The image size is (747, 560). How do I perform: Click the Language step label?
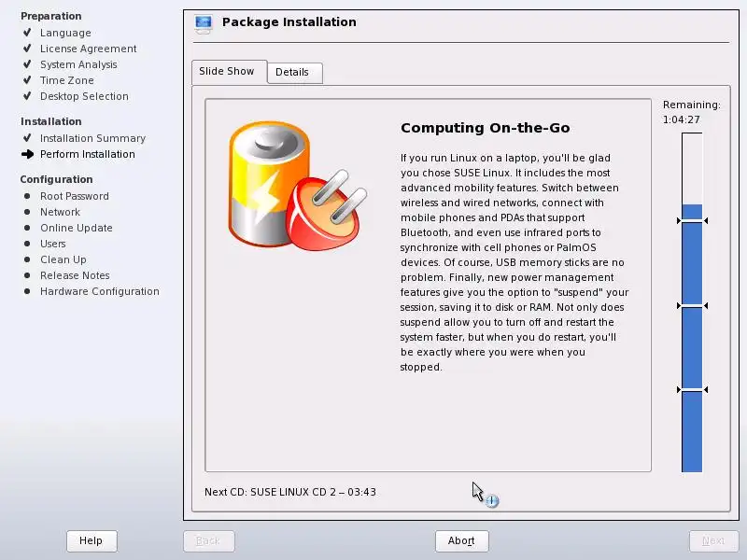point(65,33)
